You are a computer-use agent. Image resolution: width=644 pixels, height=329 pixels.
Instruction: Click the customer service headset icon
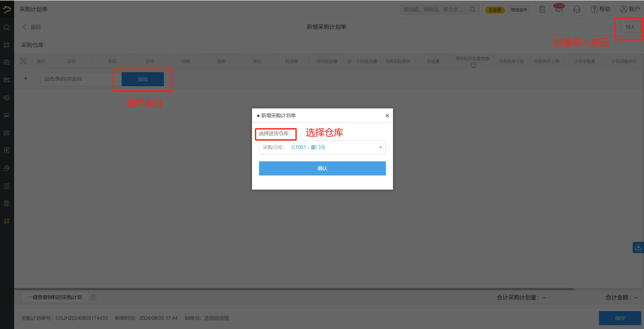(x=577, y=9)
